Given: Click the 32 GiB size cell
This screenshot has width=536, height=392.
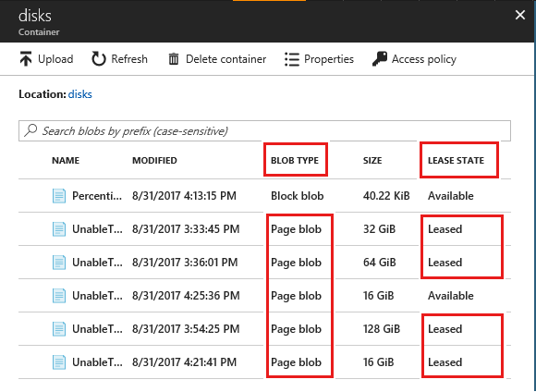Looking at the screenshot, I should 379,229.
